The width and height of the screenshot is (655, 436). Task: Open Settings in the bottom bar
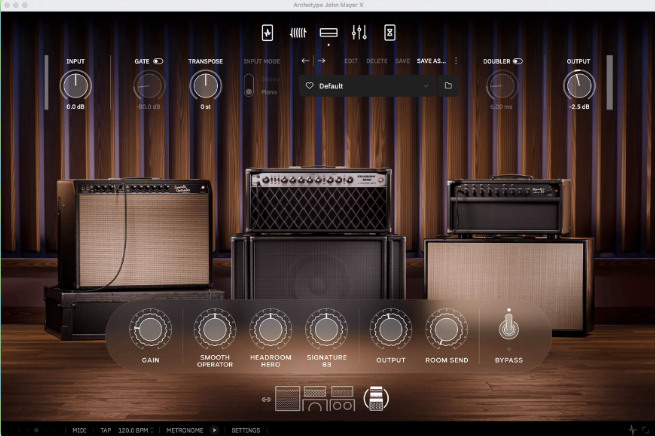coord(246,430)
